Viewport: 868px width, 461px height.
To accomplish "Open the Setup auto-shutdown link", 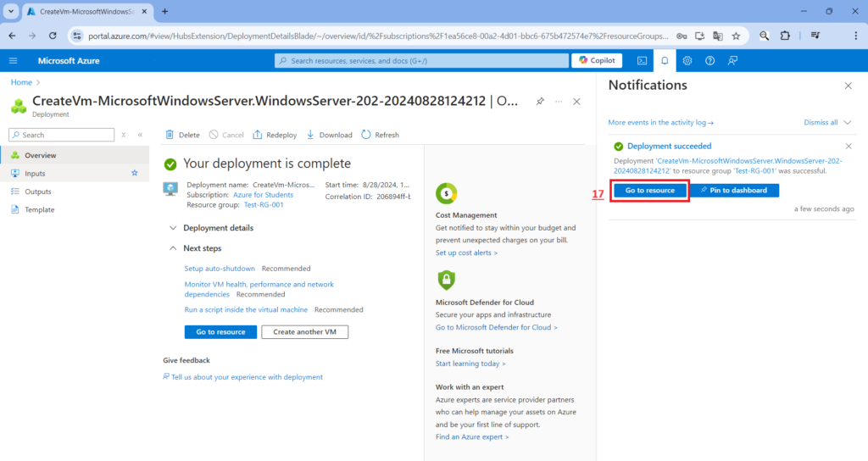I will (x=220, y=269).
